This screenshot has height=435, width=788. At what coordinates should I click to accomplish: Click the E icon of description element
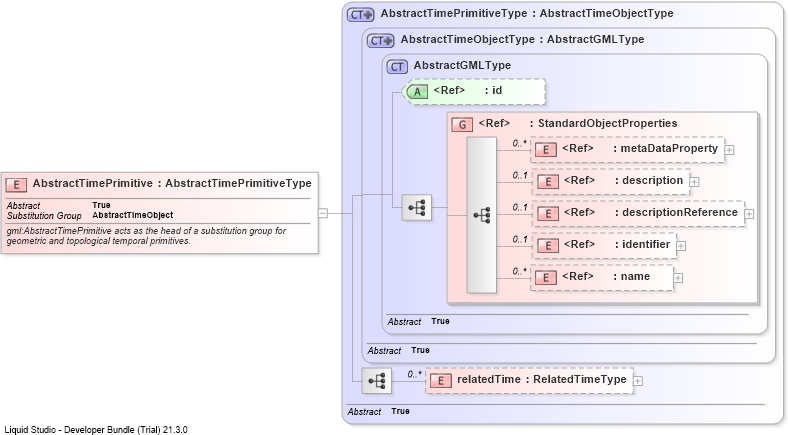click(548, 182)
